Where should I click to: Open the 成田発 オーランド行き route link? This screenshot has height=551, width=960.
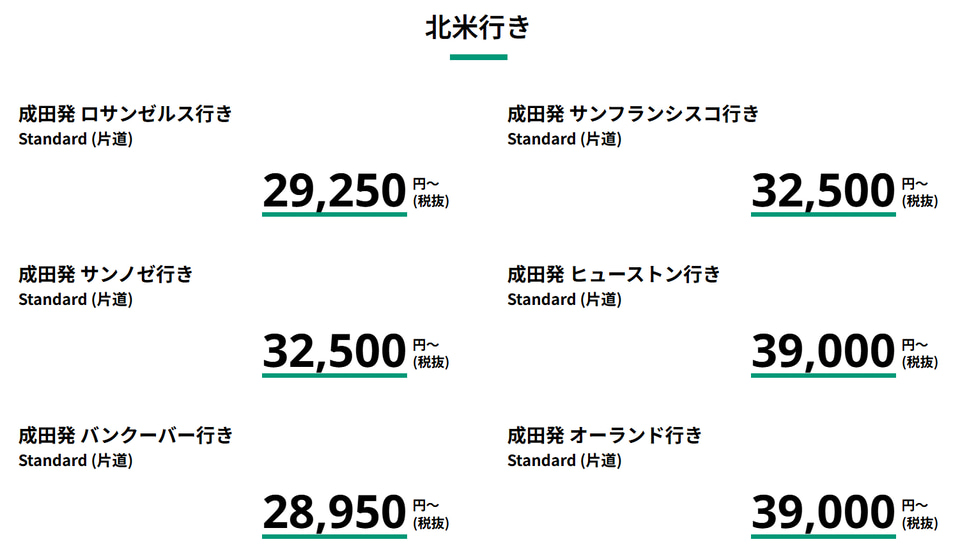[x=604, y=435]
